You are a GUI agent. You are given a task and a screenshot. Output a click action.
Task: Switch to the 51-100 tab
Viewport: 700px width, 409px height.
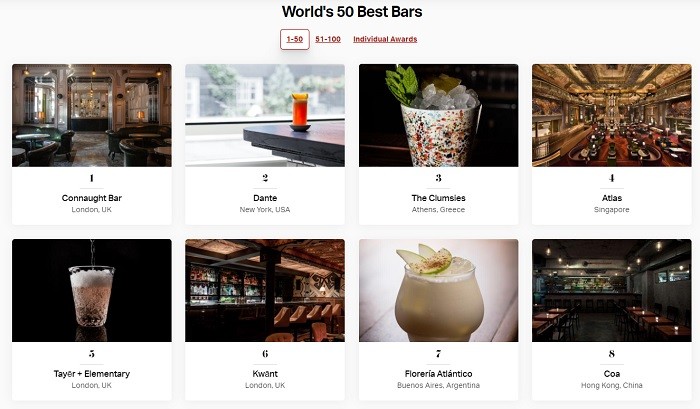coord(328,39)
